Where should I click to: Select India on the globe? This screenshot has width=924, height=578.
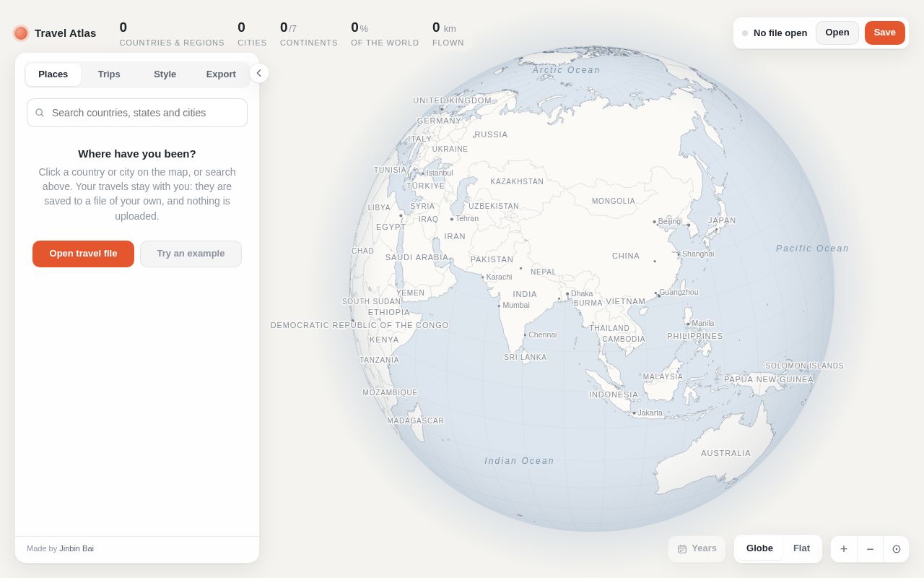click(x=525, y=294)
